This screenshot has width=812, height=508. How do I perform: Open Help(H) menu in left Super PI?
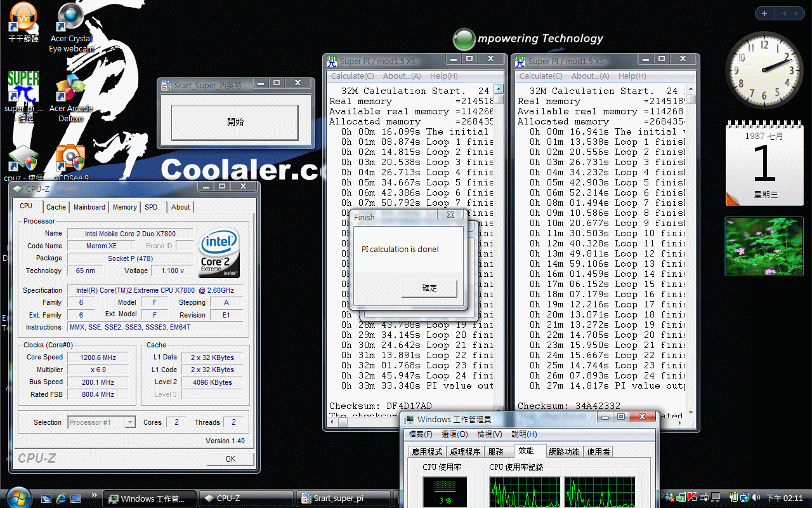(x=443, y=76)
